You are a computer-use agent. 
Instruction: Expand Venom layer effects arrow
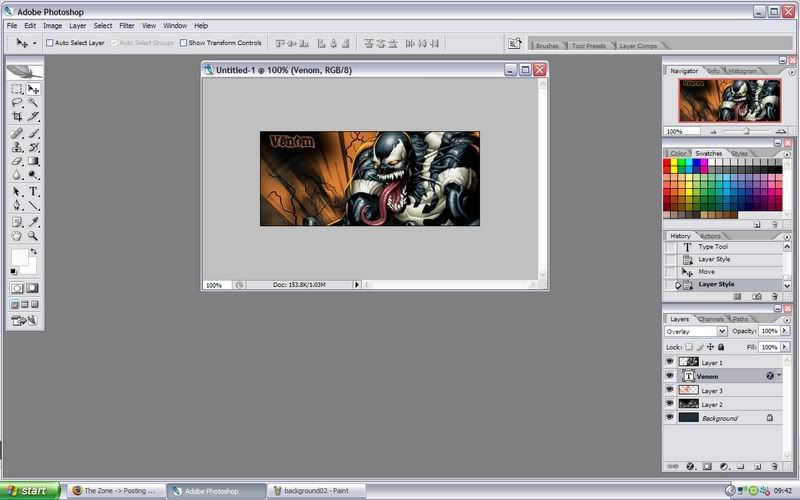point(779,376)
